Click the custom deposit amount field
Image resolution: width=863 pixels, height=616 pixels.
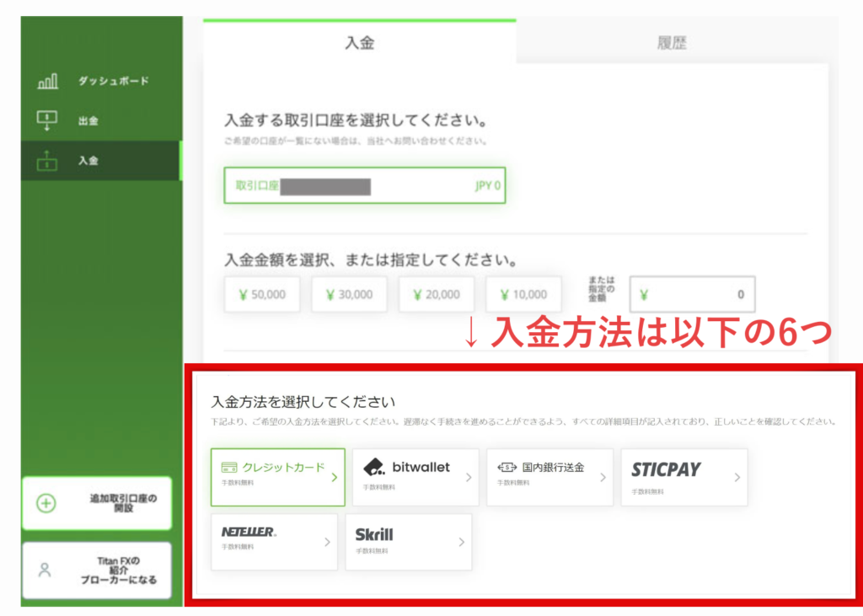pos(692,294)
